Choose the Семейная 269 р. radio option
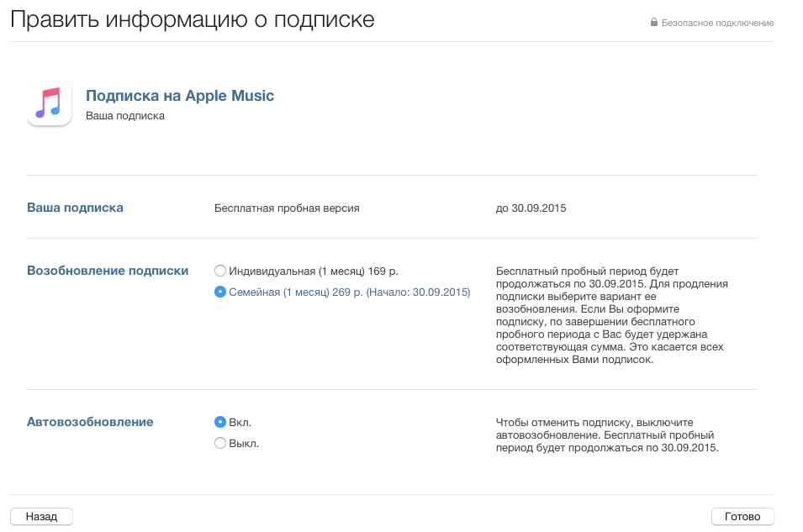 [220, 292]
